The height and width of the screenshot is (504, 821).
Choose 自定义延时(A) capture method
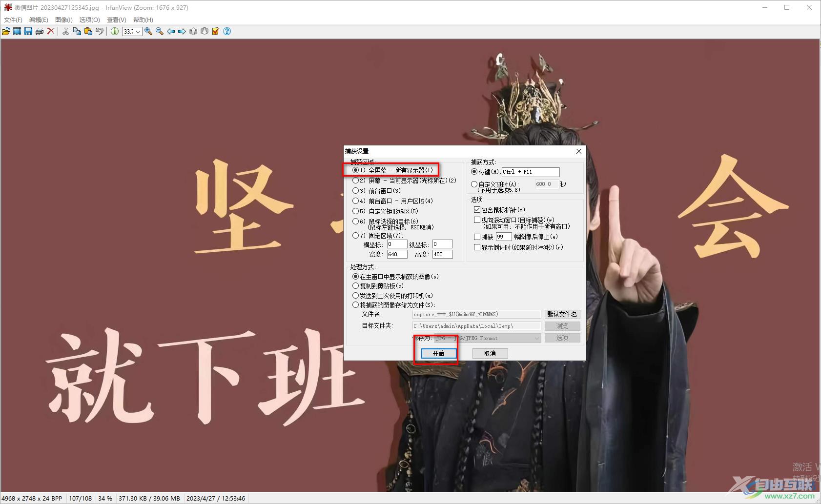click(495, 184)
